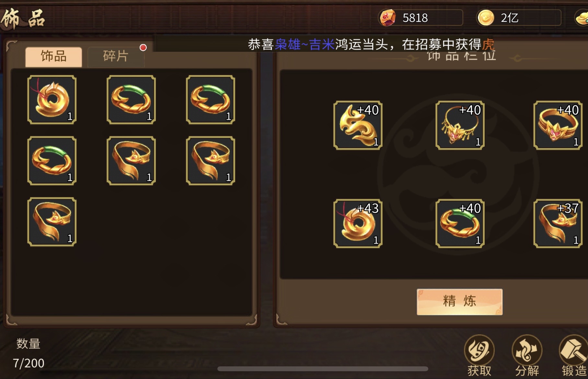
Task: Click player name 枭雄~吉米 in announcement
Action: click(x=305, y=44)
